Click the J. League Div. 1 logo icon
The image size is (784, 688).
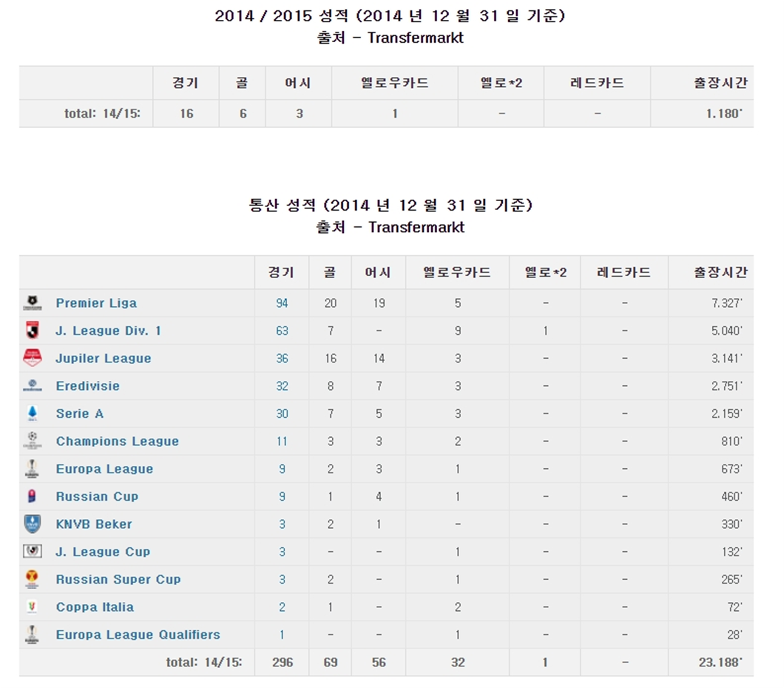tap(33, 330)
